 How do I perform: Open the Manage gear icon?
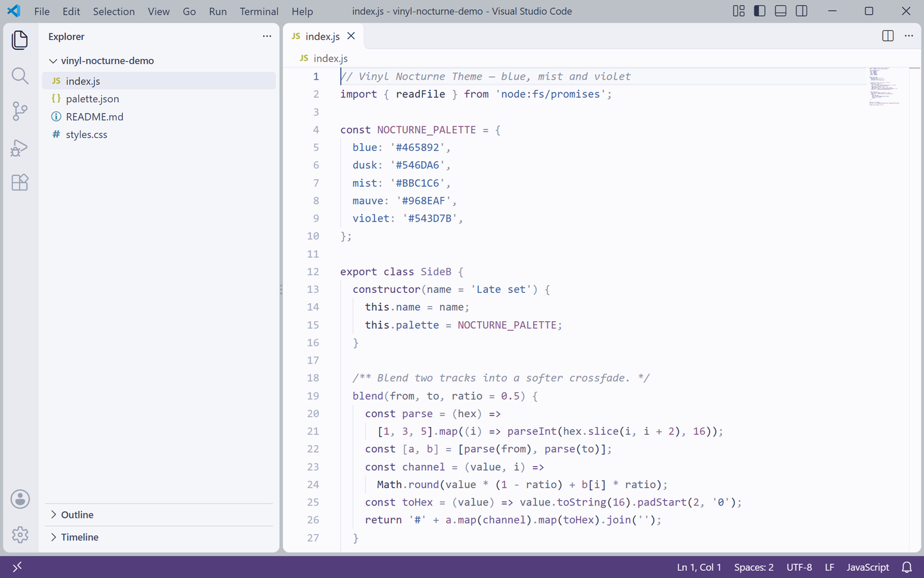[20, 534]
